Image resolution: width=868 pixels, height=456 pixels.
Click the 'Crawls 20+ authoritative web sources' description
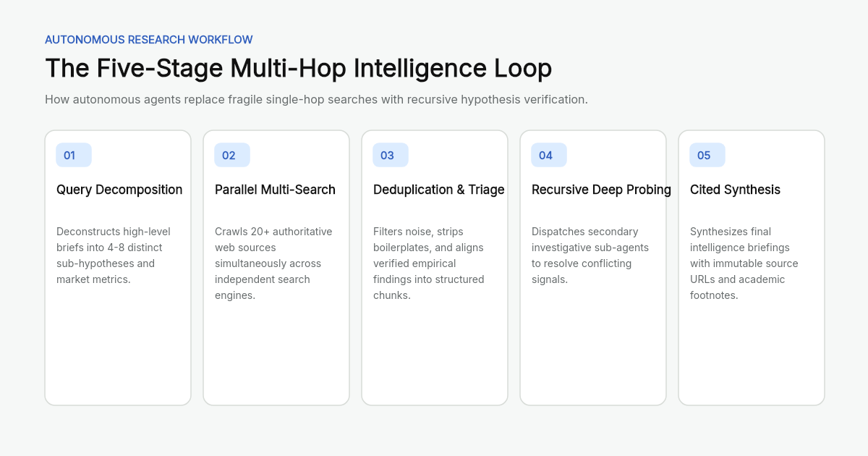pyautogui.click(x=273, y=263)
